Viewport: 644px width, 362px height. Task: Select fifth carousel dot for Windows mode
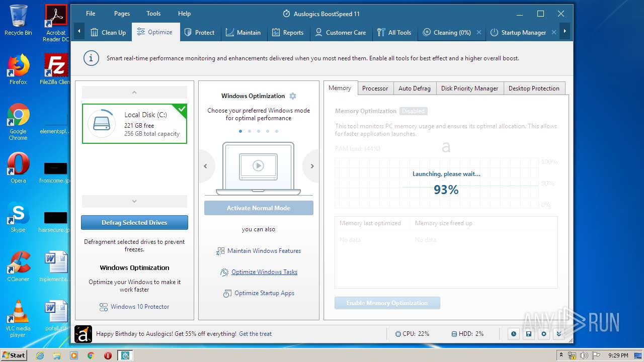click(x=277, y=131)
